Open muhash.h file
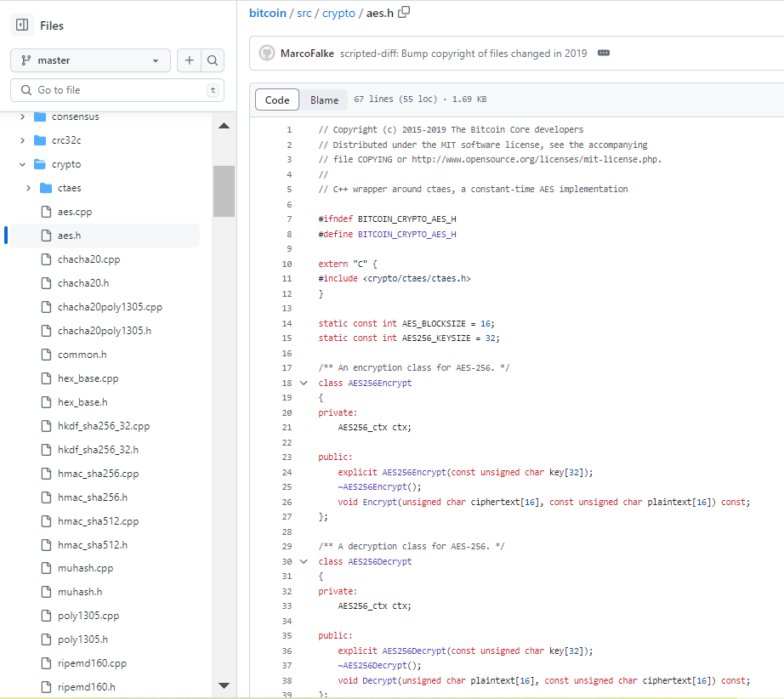Screen dimensions: 784x699 click(x=79, y=592)
